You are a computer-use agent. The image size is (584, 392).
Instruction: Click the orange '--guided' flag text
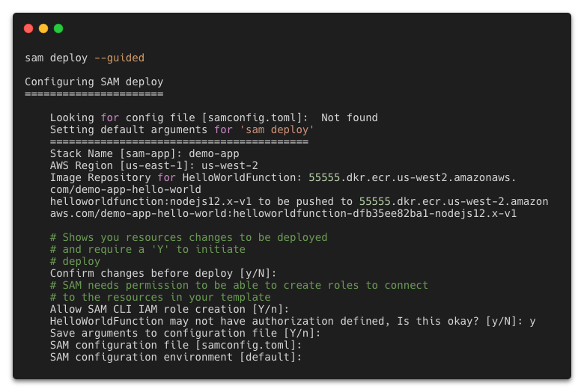tap(119, 58)
